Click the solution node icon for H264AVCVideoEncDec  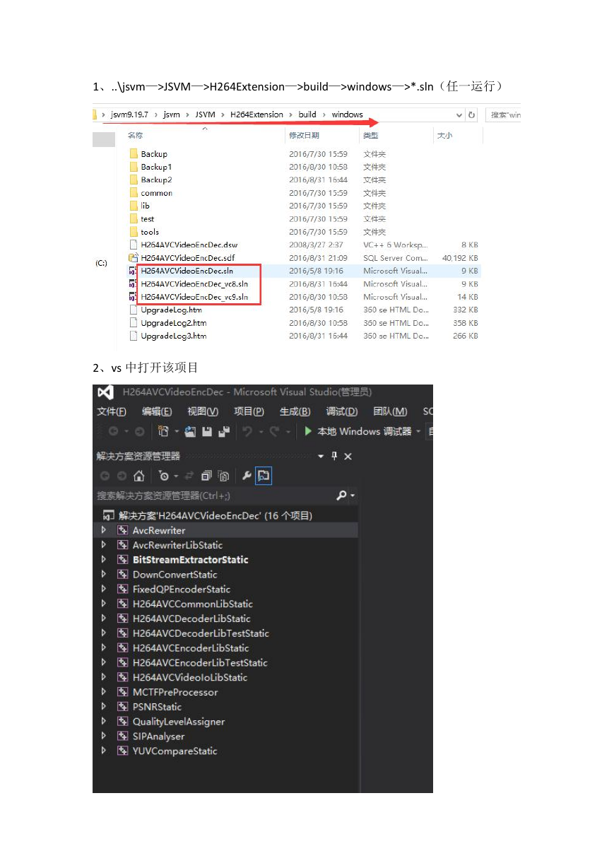coord(109,515)
